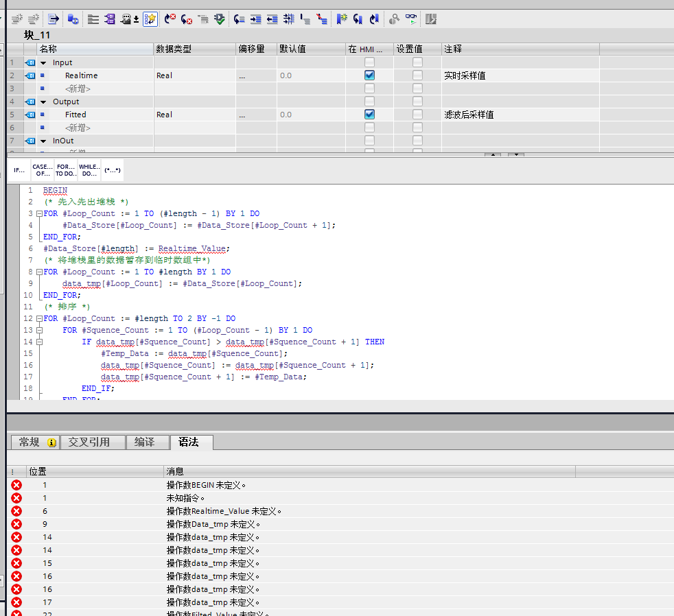Open the 编译 tab

tap(144, 442)
